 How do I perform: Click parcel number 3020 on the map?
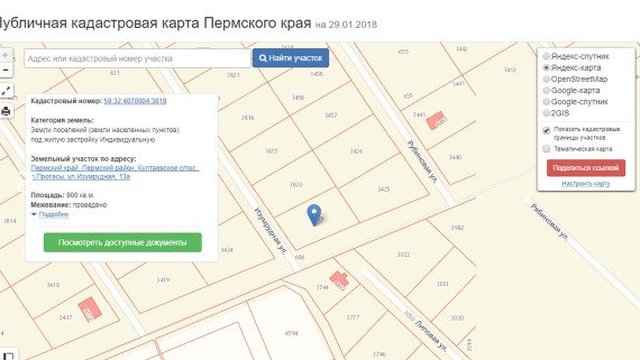pyautogui.click(x=457, y=318)
